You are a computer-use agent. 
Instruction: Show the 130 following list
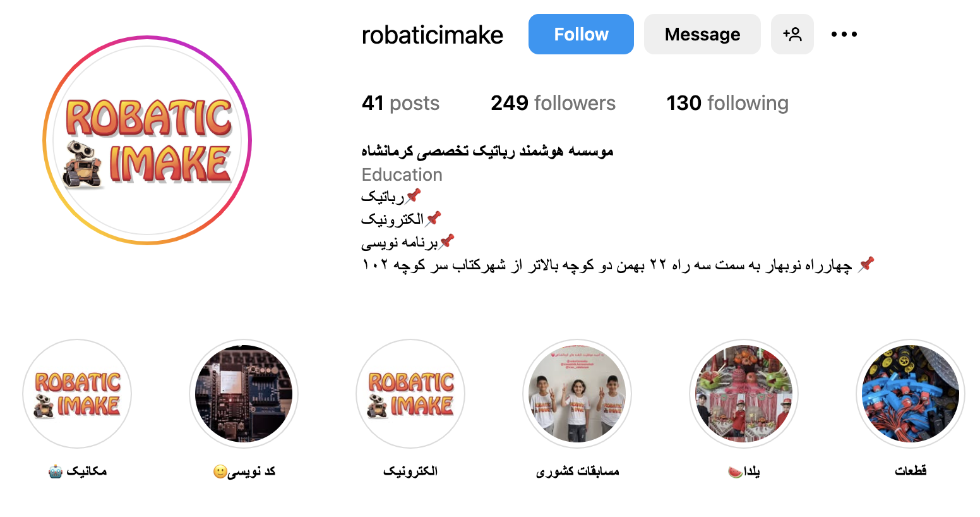point(727,103)
